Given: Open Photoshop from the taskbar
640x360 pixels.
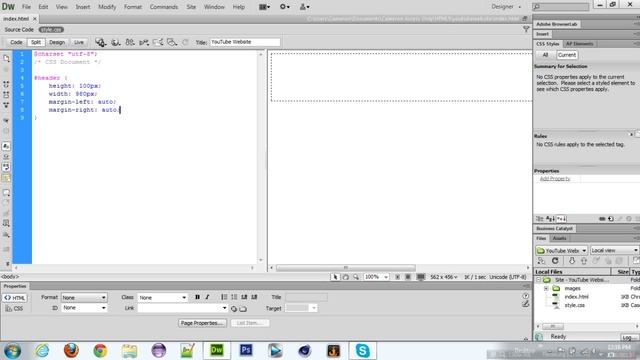Looking at the screenshot, I should 246,350.
